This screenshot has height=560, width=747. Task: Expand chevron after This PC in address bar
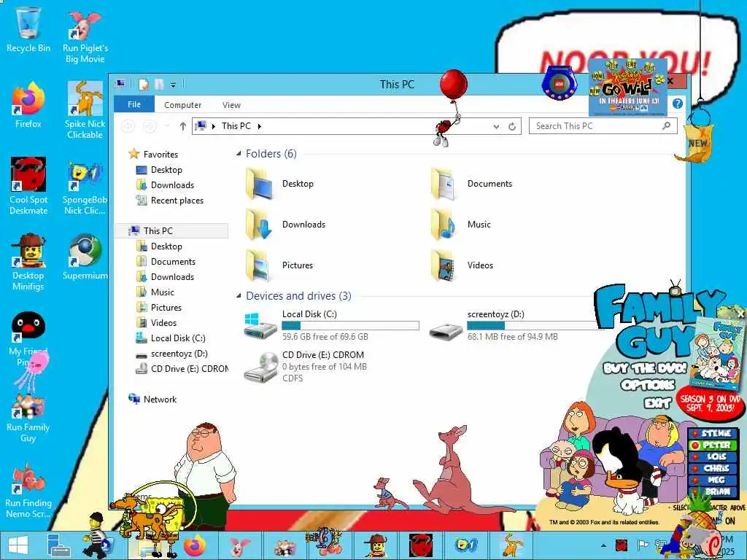(259, 126)
